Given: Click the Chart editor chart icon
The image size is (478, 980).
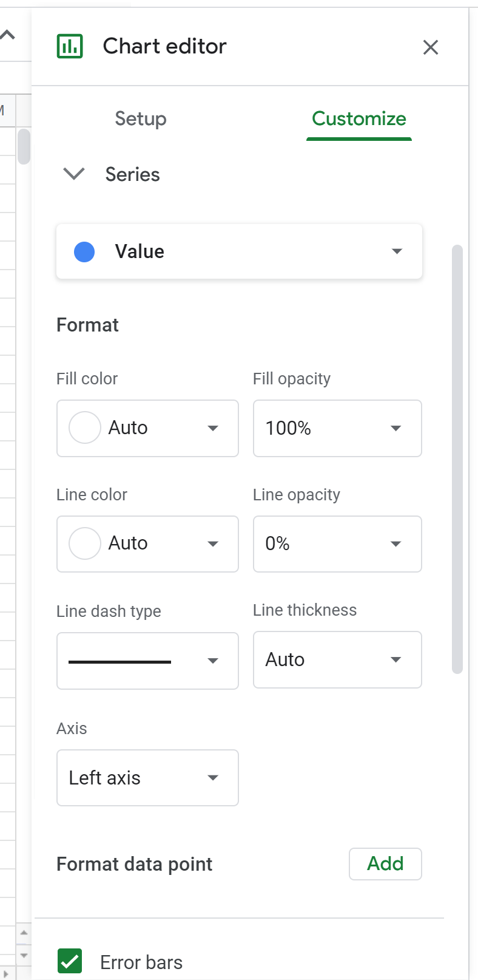Looking at the screenshot, I should pos(70,47).
